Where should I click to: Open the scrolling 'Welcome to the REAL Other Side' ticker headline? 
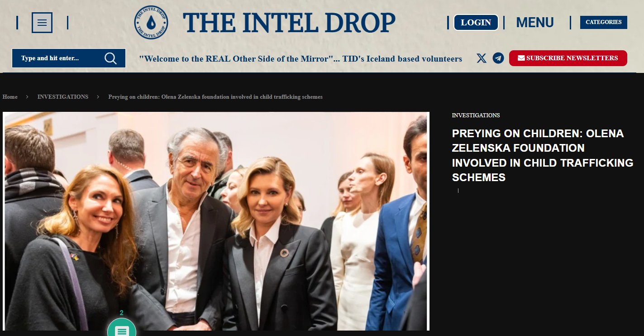(301, 59)
